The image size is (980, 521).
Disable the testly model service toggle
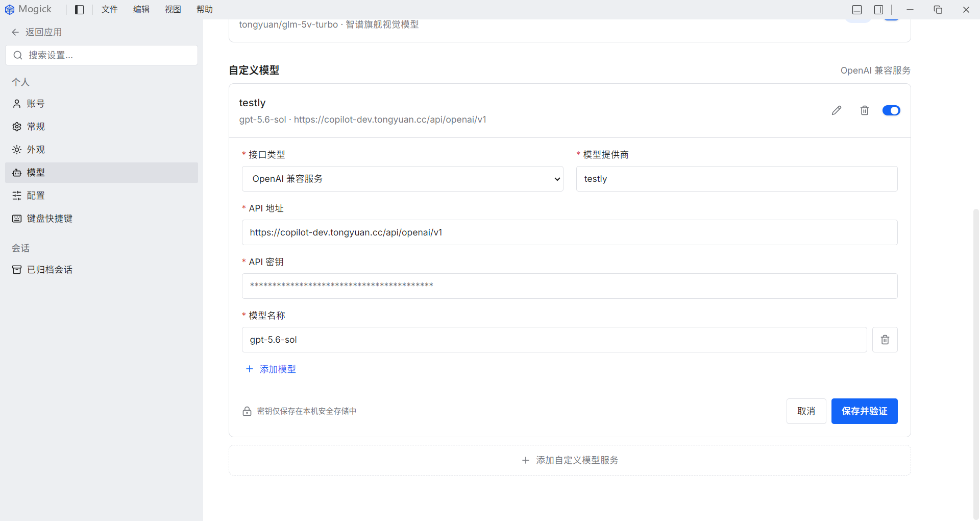891,110
